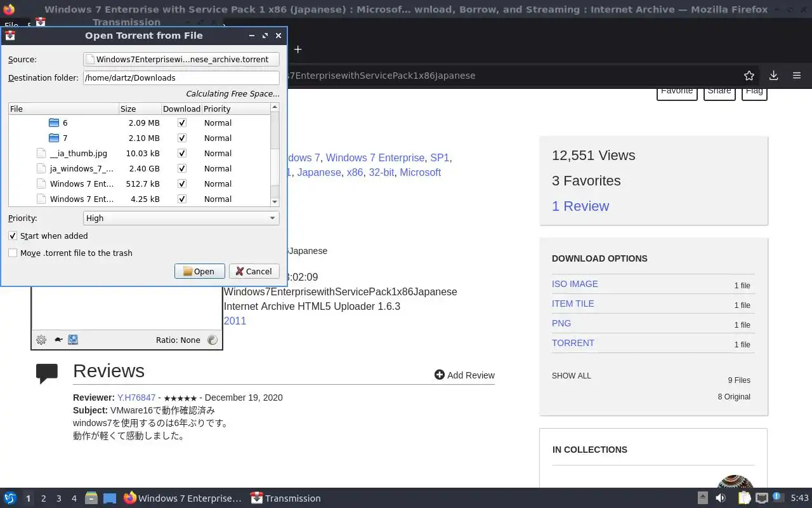
Task: Click the __ia_thumb.jpg file icon
Action: point(41,153)
